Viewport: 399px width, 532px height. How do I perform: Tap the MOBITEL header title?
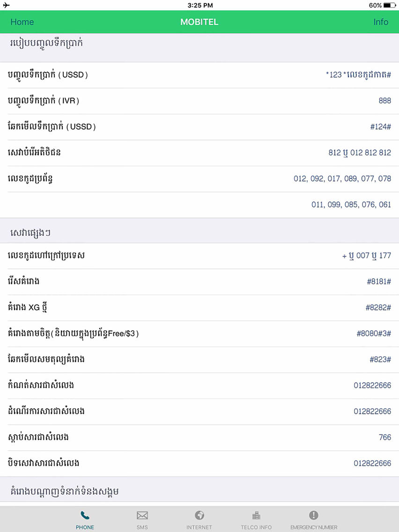point(199,22)
